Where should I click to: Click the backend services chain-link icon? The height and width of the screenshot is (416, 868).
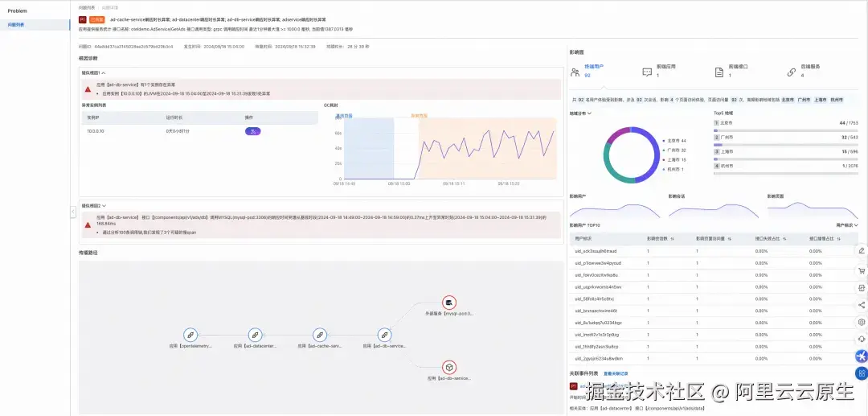tap(792, 72)
